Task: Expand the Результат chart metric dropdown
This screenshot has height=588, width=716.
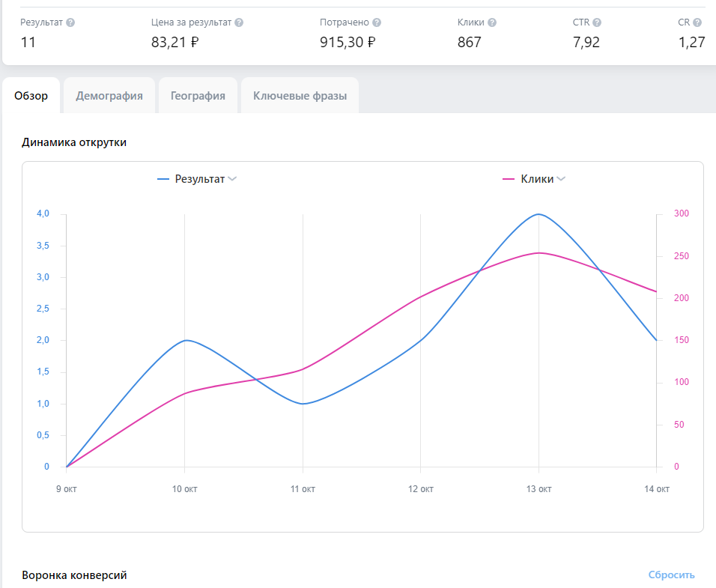Action: click(232, 179)
